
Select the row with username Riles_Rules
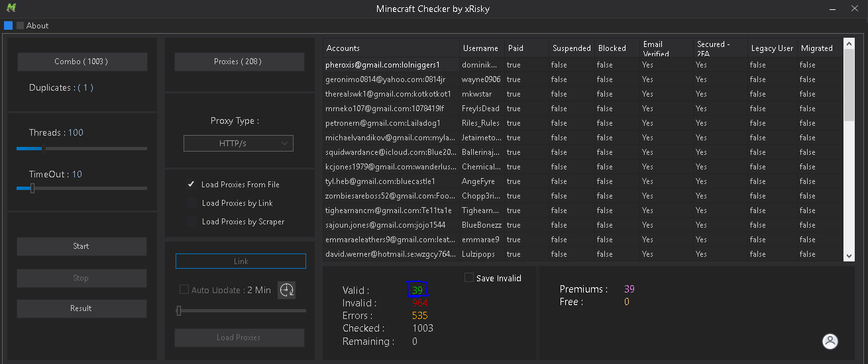click(583, 123)
